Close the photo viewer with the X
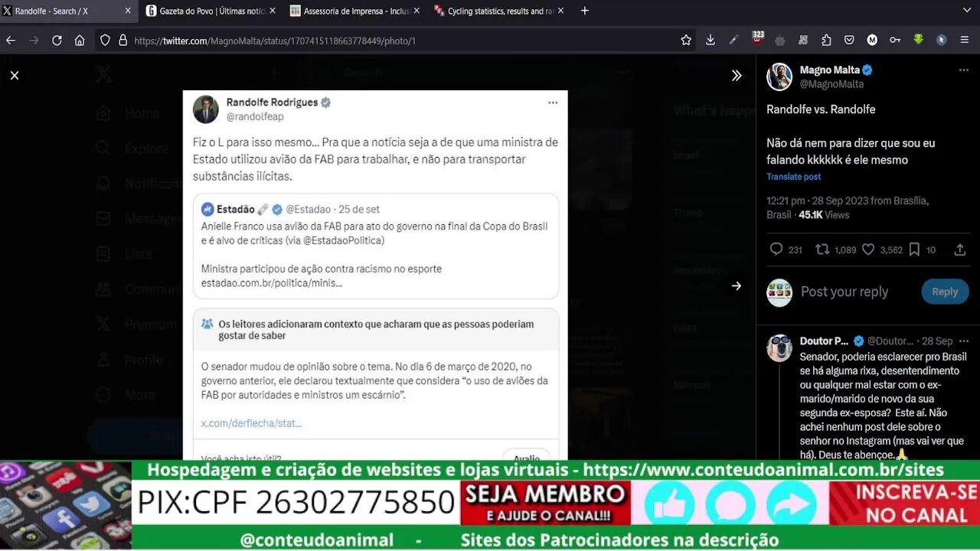The width and height of the screenshot is (980, 551). click(x=15, y=75)
